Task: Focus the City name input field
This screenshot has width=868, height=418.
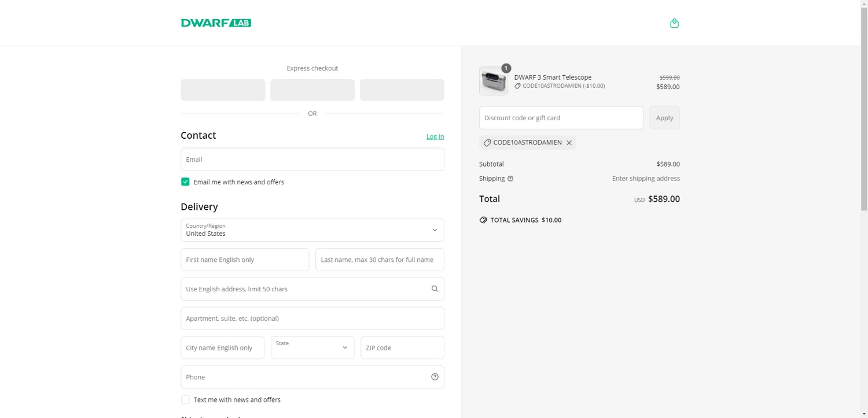Action: tap(222, 347)
